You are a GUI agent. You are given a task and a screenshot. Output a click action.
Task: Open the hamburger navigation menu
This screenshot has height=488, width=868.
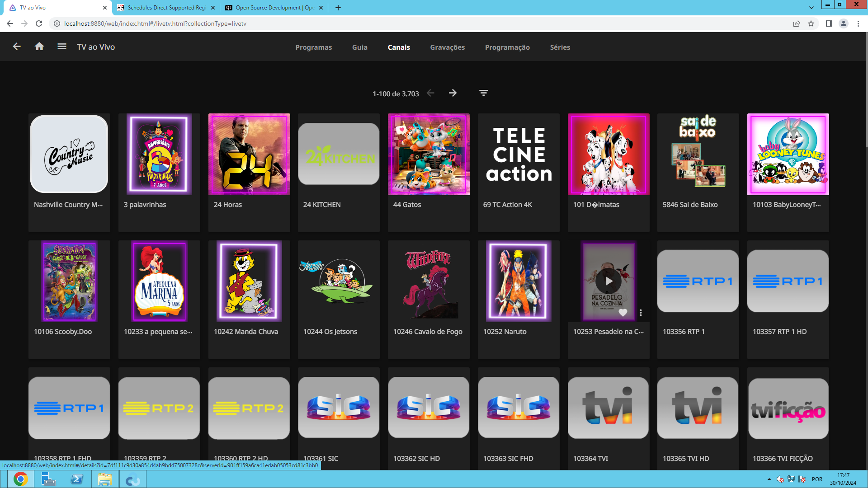(62, 47)
